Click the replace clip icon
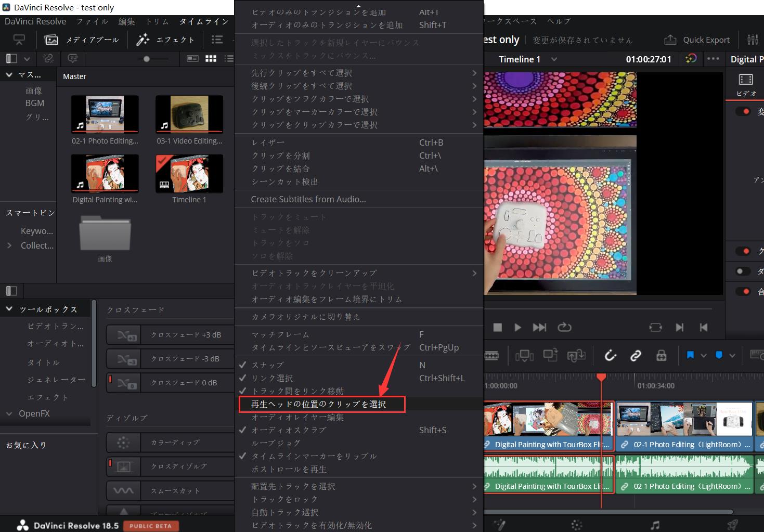This screenshot has width=764, height=532. coord(576,356)
